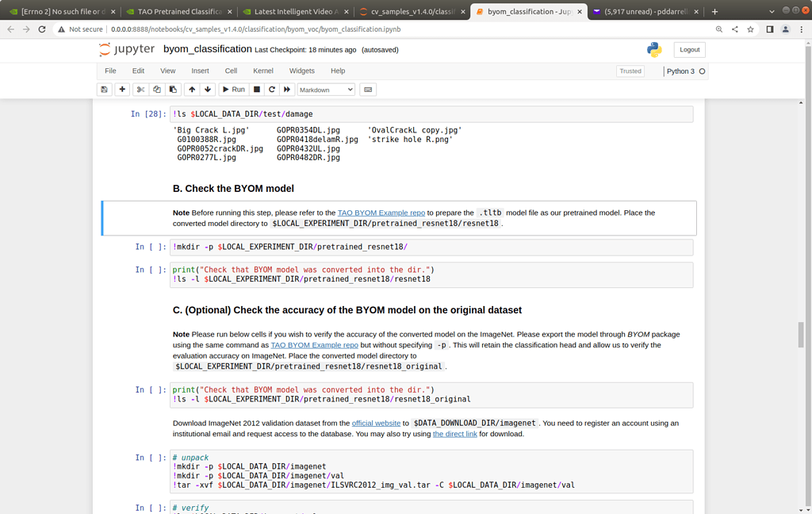Copy the selected cell
Screen dimensions: 812x514
tap(157, 90)
